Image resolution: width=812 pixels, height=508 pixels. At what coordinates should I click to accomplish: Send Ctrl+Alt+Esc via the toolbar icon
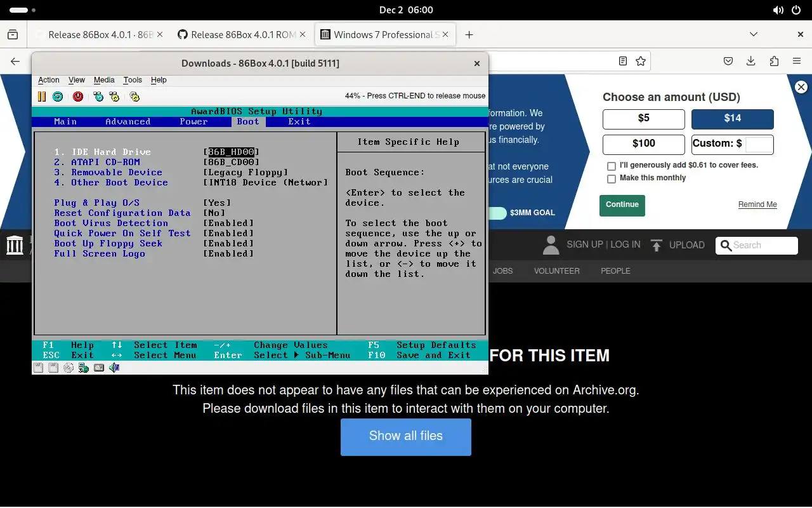point(114,97)
